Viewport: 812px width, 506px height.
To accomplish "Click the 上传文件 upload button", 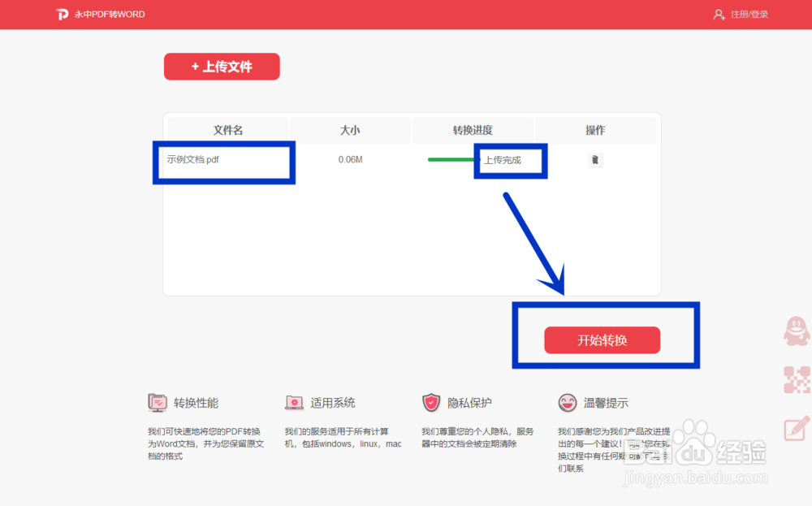I will tap(222, 67).
